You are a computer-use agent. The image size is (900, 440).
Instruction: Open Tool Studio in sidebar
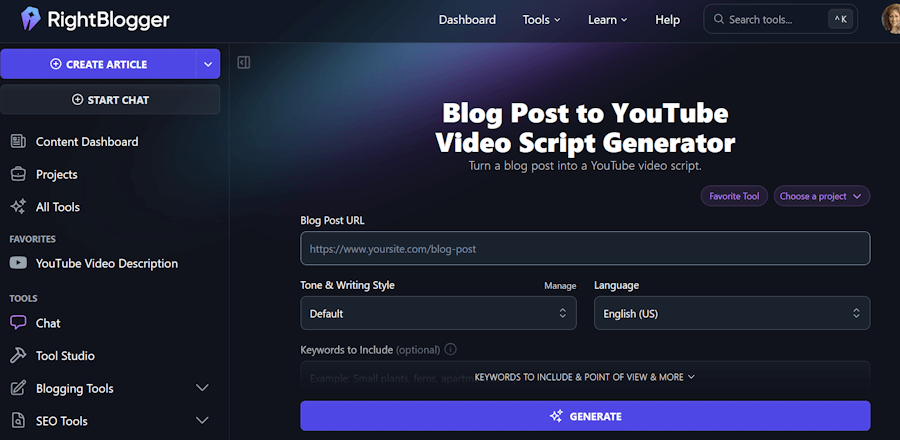(65, 356)
